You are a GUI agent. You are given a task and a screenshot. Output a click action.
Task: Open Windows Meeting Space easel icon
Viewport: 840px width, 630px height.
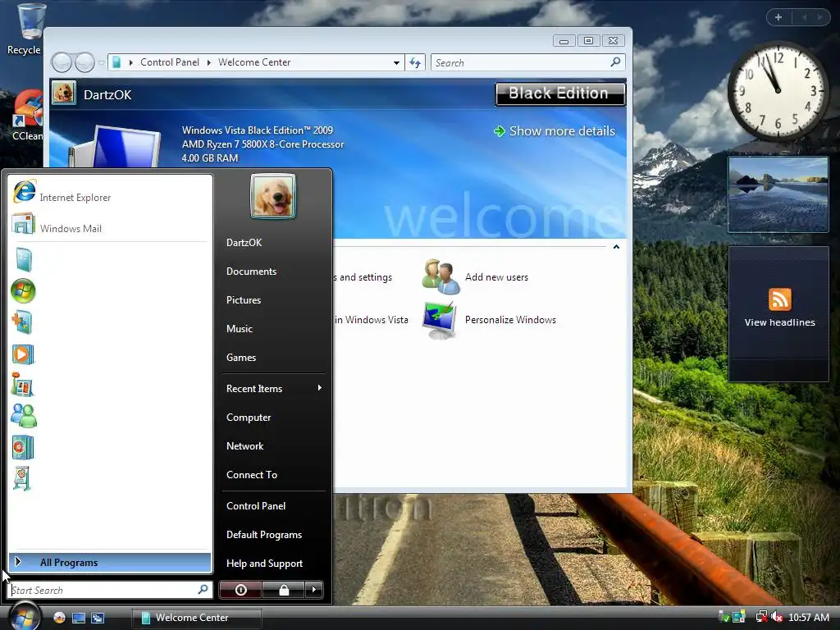22,478
